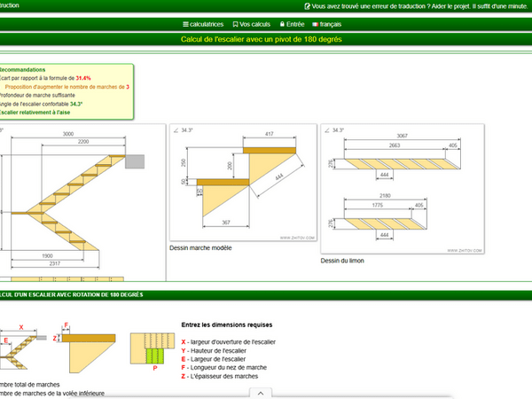Click the edit icon beside translation notice
Viewport: 532px width, 399px height.
[x=306, y=5]
